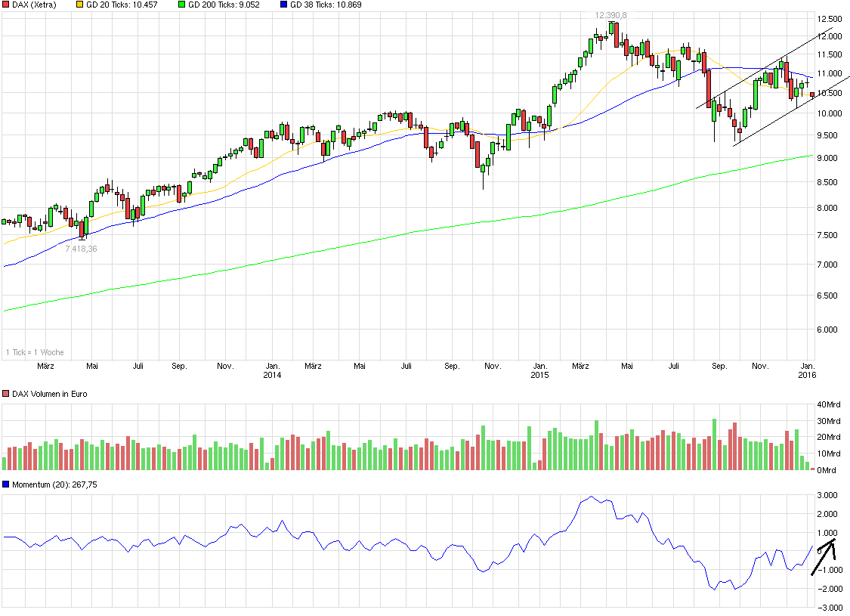Open the DAX (Xetra) title dropdown

tap(36, 5)
